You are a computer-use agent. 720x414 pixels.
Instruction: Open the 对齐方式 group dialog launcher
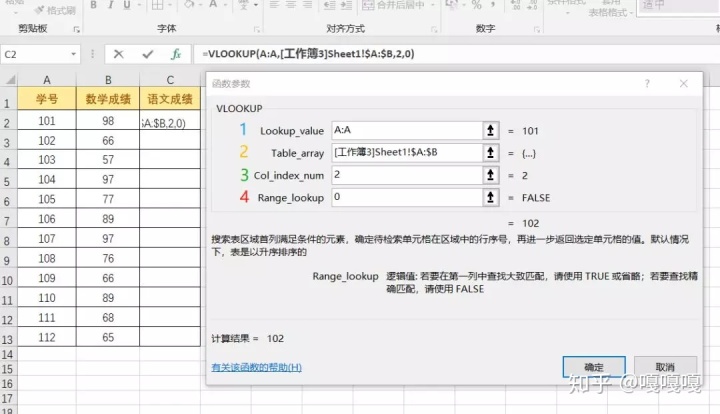point(434,29)
